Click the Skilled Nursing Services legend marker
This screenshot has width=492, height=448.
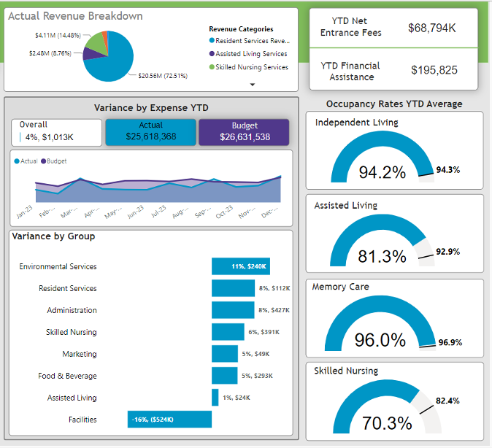pos(212,67)
